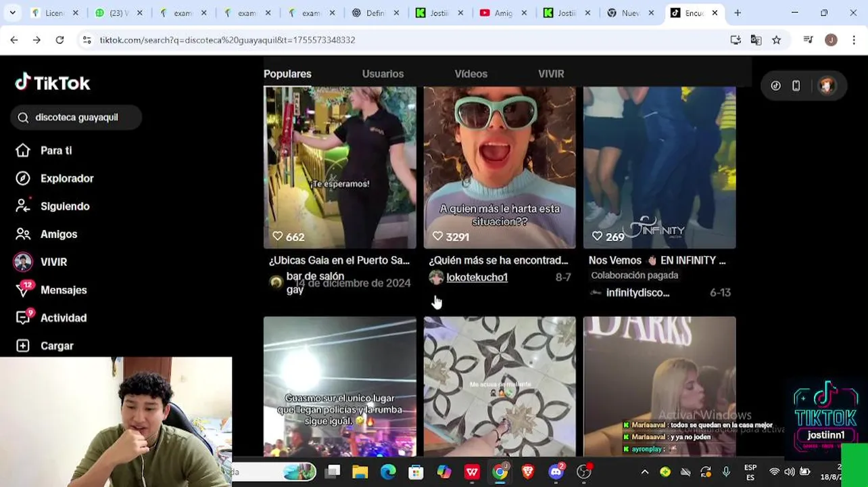Go to Siguiendo section
The height and width of the screenshot is (487, 868).
[x=53, y=206]
